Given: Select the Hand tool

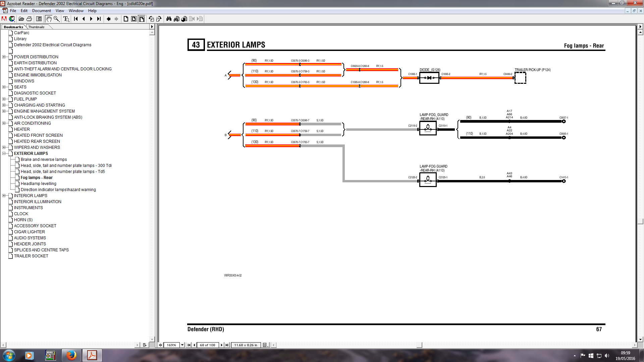Looking at the screenshot, I should 49,19.
